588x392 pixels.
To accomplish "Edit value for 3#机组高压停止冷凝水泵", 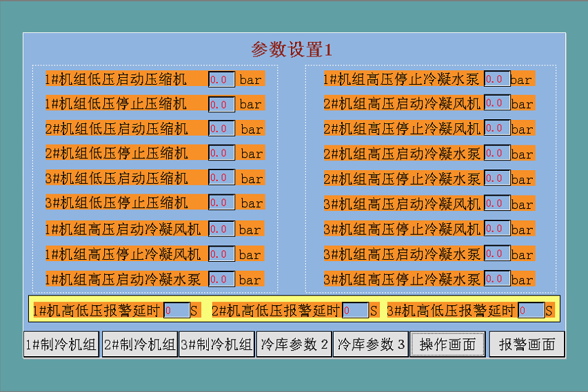I will coord(497,278).
